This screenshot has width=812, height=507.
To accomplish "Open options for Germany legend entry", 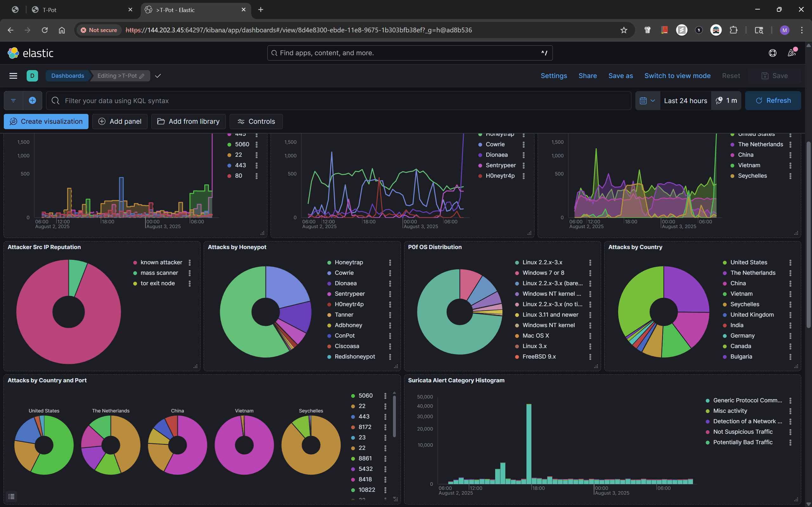I will point(790,336).
